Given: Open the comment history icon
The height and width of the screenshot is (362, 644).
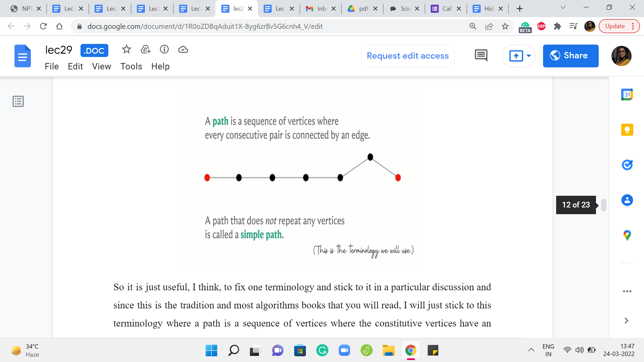Looking at the screenshot, I should [x=481, y=56].
